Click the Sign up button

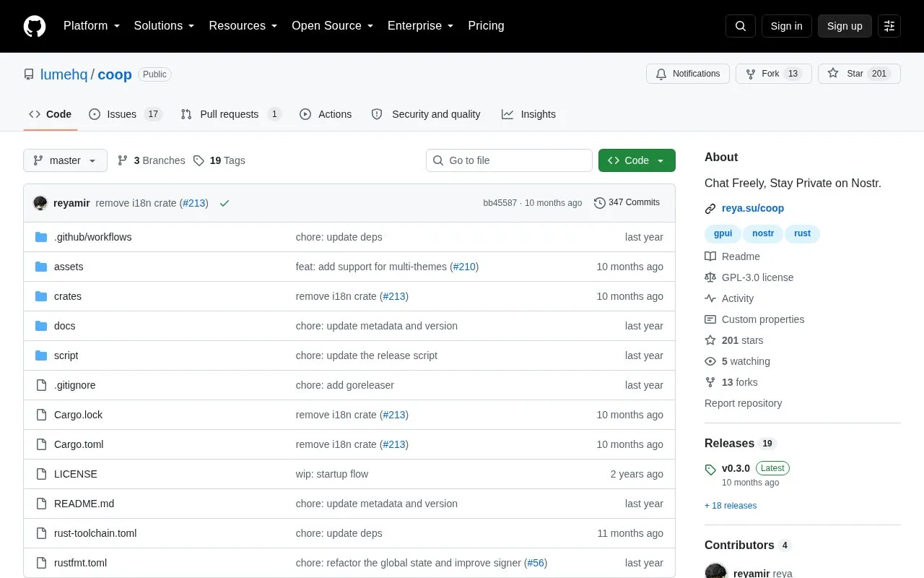coord(845,26)
